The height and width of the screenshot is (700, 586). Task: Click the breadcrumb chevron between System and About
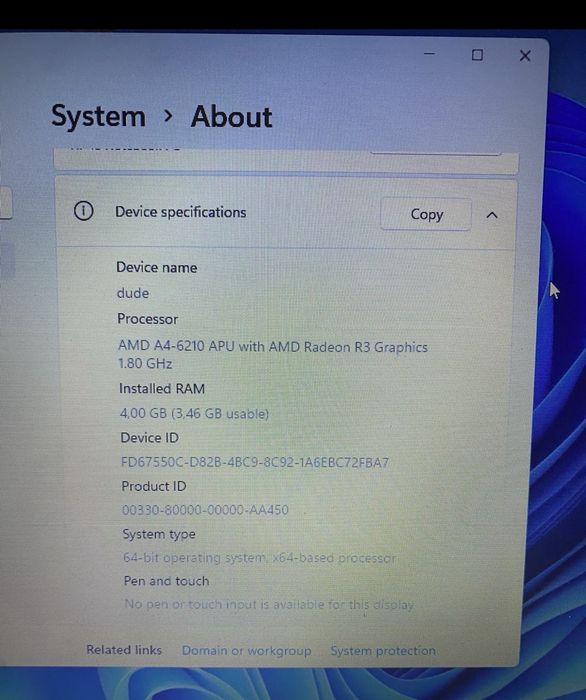pos(168,116)
